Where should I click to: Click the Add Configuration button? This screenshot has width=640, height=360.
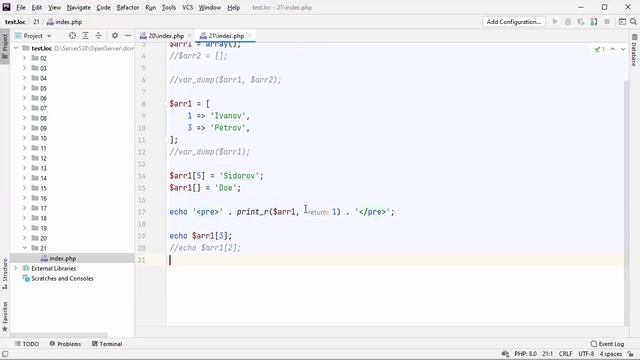point(514,22)
